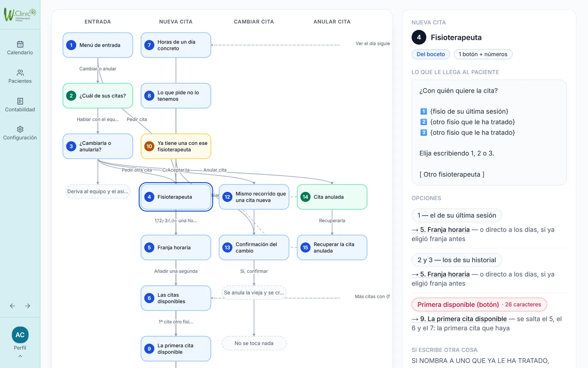The height and width of the screenshot is (368, 588).
Task: Select node 15 Recuperar la cita anulada
Action: (332, 247)
